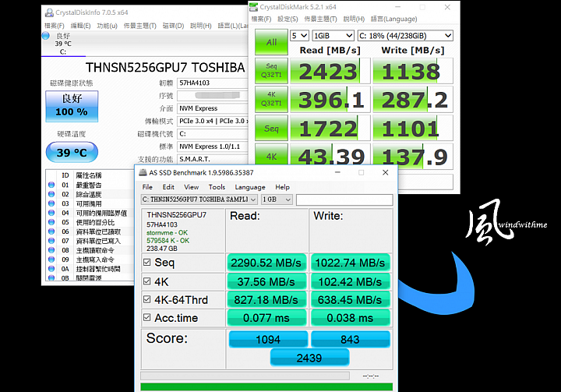The height and width of the screenshot is (392, 561).
Task: Toggle the 4K-64Thrd test checkbox
Action: coord(147,299)
